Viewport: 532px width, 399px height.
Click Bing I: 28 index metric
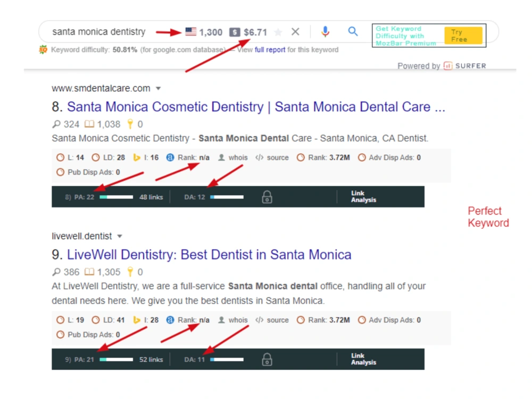tap(146, 320)
